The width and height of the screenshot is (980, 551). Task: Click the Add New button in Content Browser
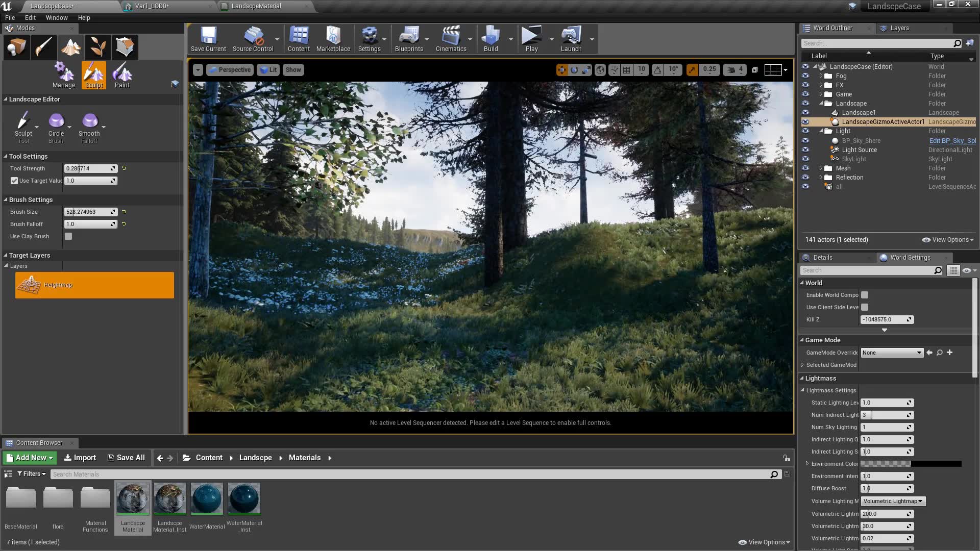[x=29, y=458]
